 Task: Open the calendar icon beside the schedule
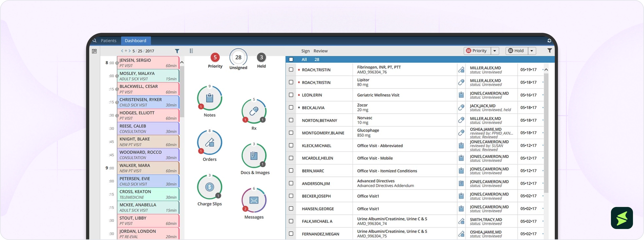94,51
